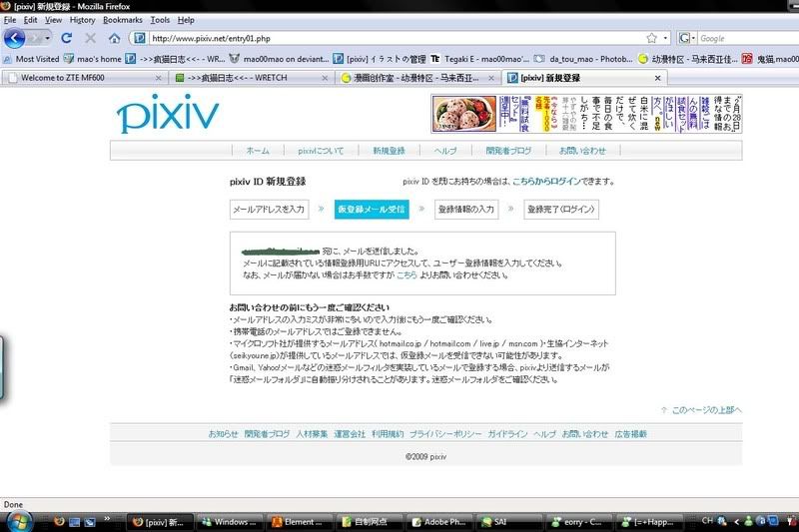Switch to the 漫画创作室 tab

(x=416, y=78)
